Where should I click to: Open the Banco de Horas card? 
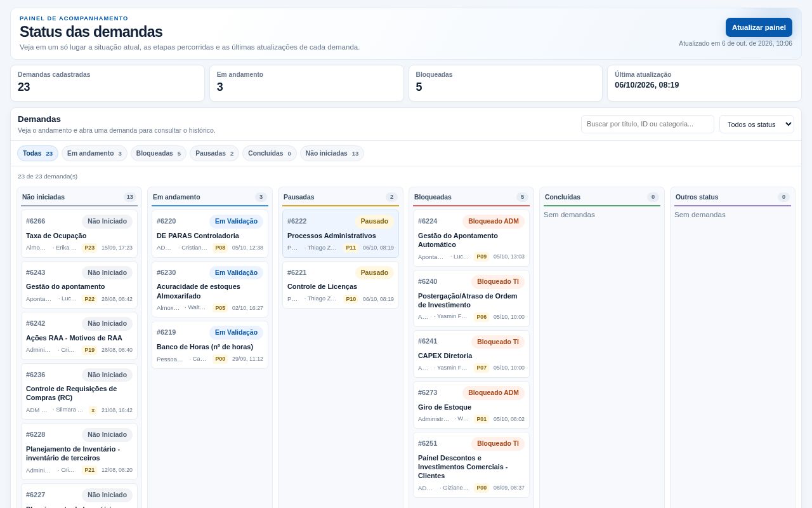pos(210,345)
